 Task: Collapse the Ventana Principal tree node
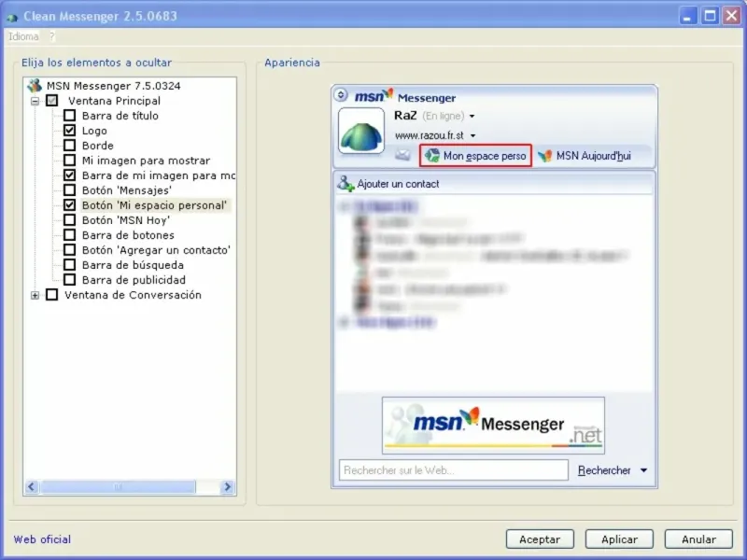(x=35, y=101)
